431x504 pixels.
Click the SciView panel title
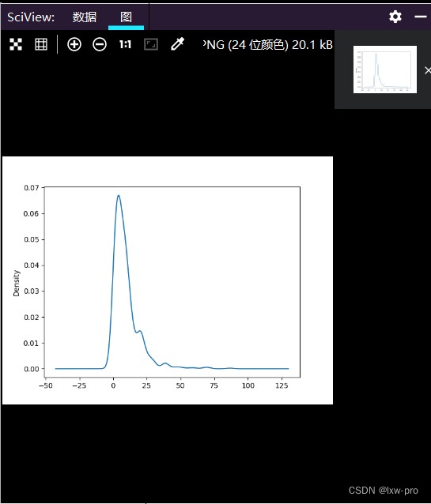pyautogui.click(x=31, y=17)
